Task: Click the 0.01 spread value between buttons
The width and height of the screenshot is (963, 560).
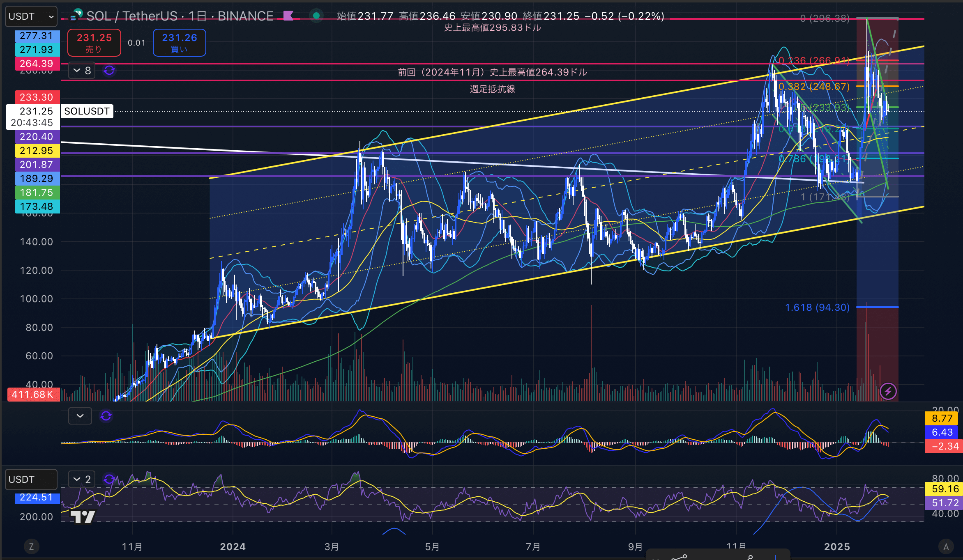Action: pos(137,43)
